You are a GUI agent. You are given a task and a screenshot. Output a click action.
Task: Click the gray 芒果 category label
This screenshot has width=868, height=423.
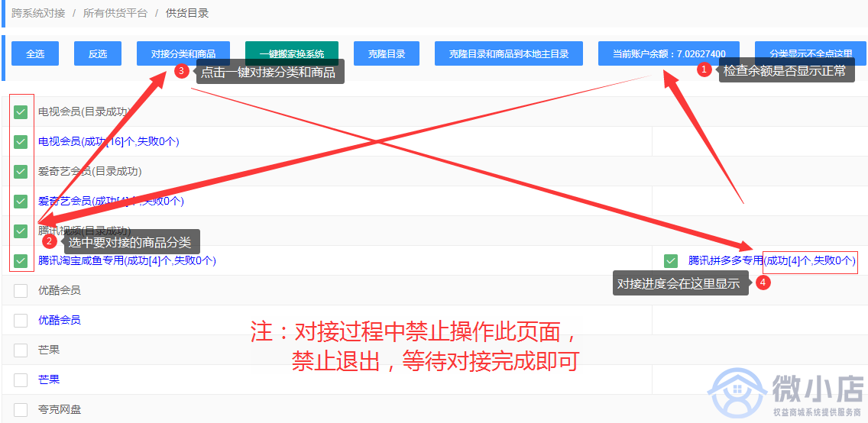pyautogui.click(x=49, y=350)
